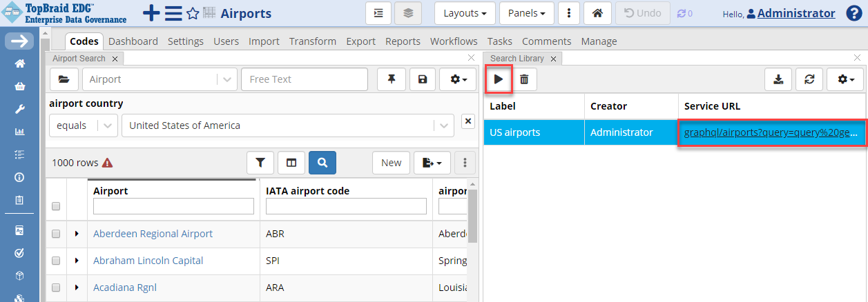868x302 pixels.
Task: Click the save search floppy disk icon
Action: point(423,80)
